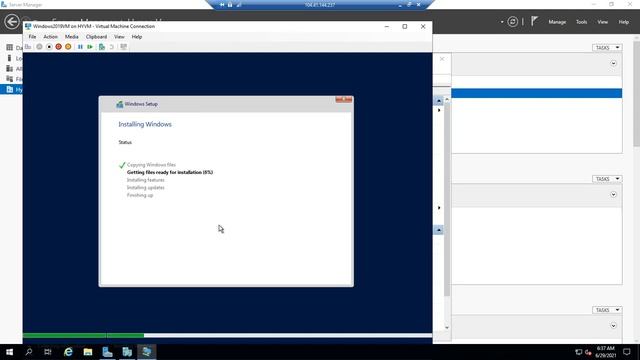Viewport: 640px width, 360px height.
Task: Click 'Getting files ready for installation' status text
Action: (170, 172)
